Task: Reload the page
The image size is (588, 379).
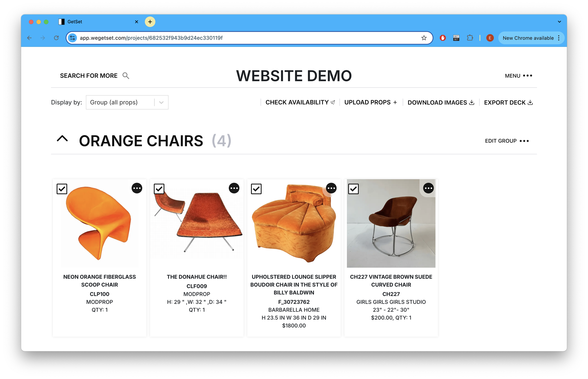Action: click(56, 38)
